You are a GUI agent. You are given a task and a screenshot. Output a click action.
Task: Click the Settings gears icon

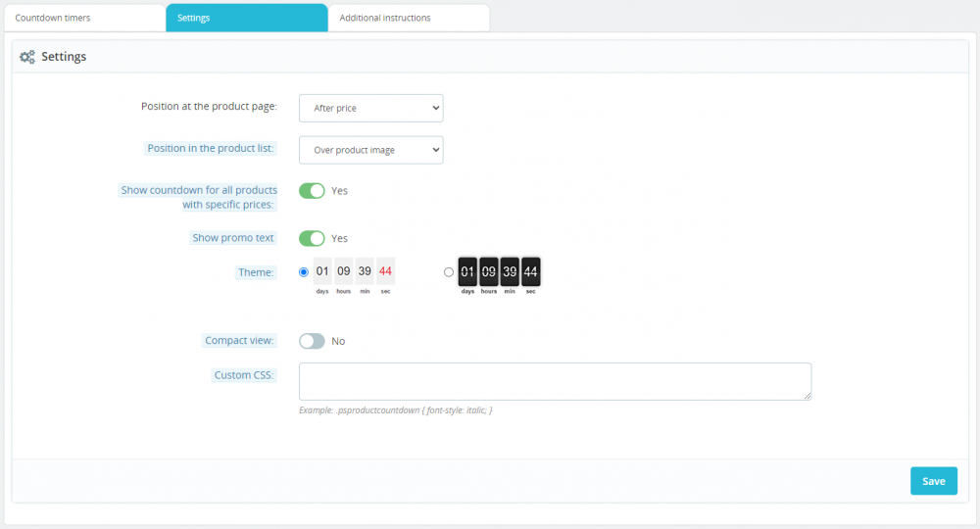[x=27, y=57]
